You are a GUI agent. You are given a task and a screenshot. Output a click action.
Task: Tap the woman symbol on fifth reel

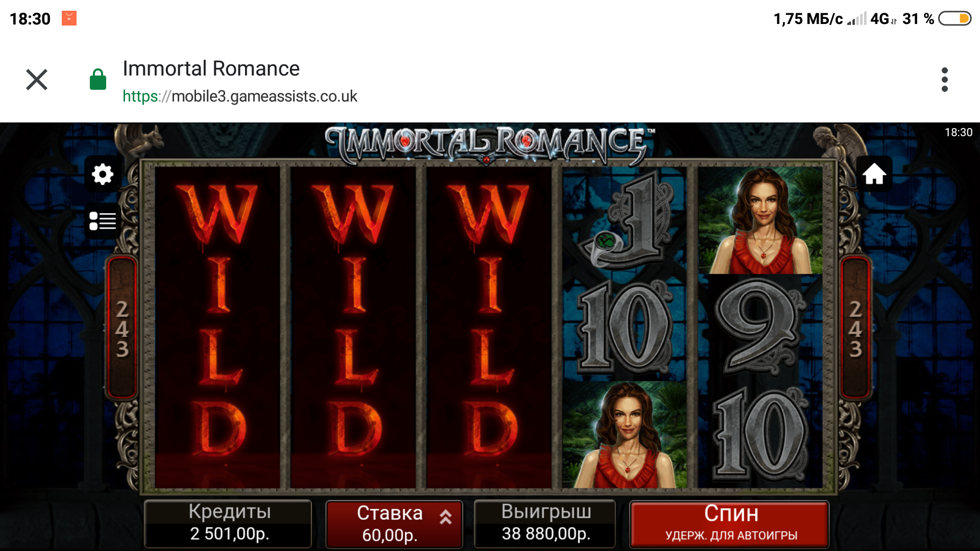pos(761,220)
